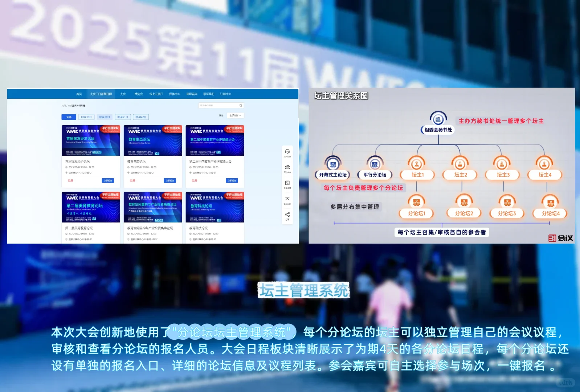This screenshot has height=392, width=580.
Task: Open the 大会三日详细日程 navigation item
Action: pyautogui.click(x=101, y=94)
